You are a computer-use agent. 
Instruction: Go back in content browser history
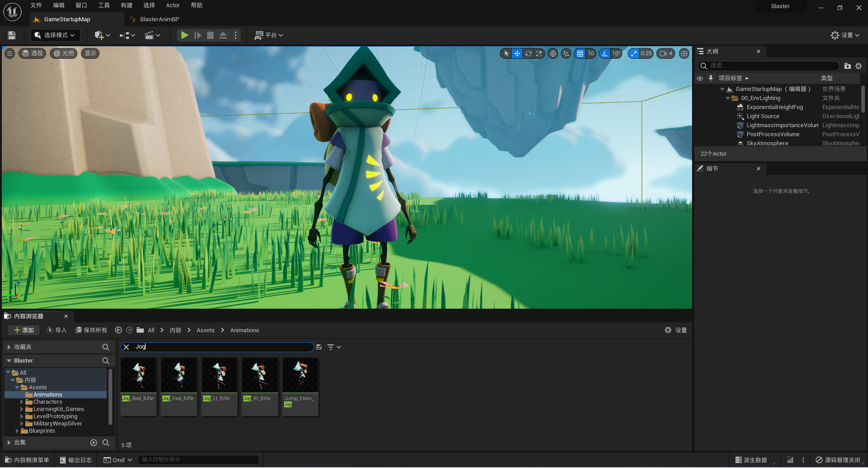click(x=119, y=330)
